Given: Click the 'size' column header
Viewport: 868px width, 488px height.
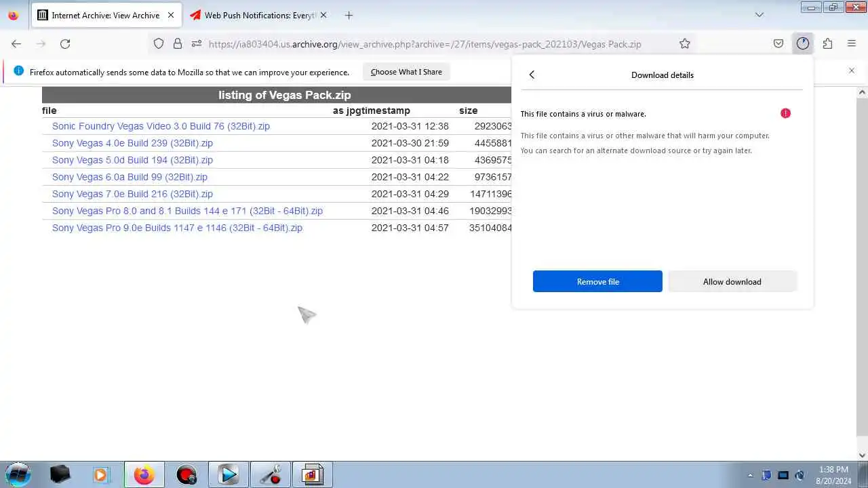Looking at the screenshot, I should [468, 110].
